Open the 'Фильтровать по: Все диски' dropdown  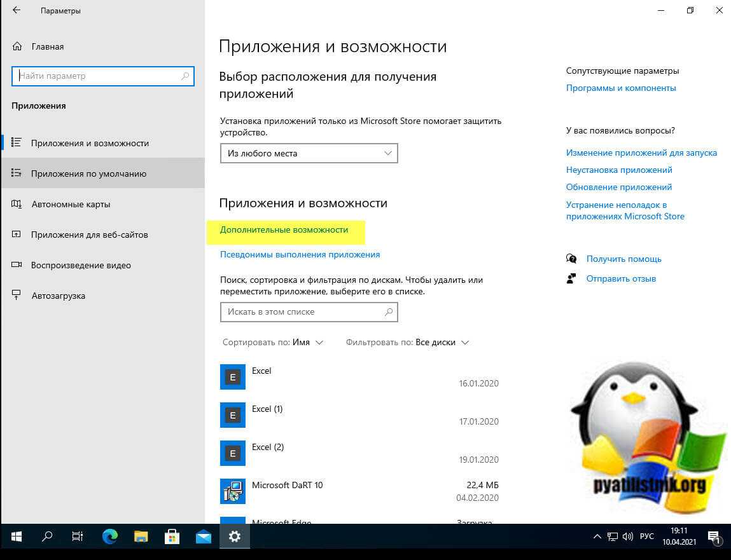[x=407, y=342]
